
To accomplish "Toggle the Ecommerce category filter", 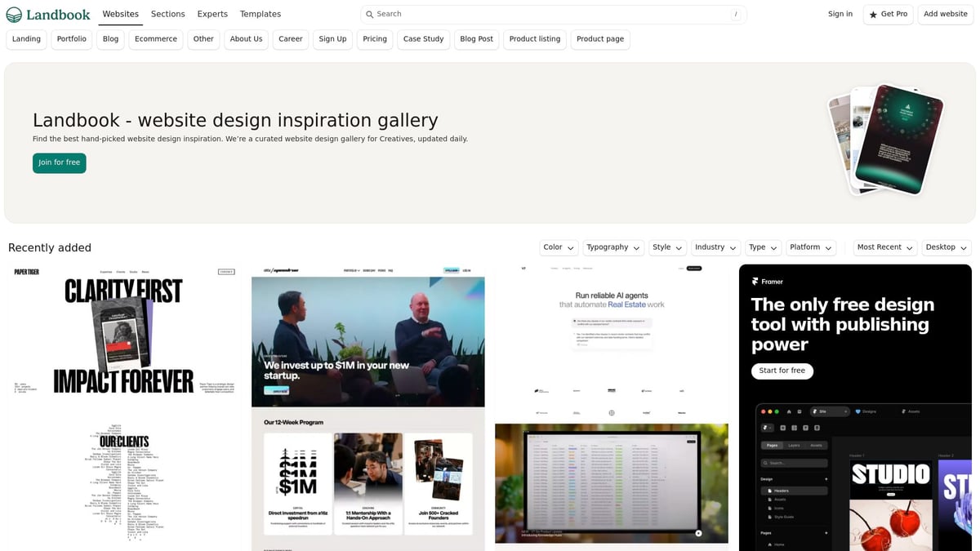I will pos(155,38).
